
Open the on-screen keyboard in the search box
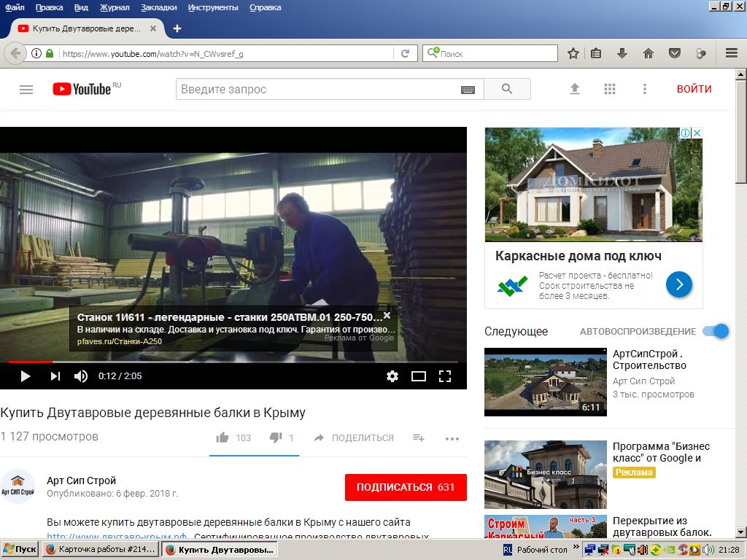(x=468, y=90)
